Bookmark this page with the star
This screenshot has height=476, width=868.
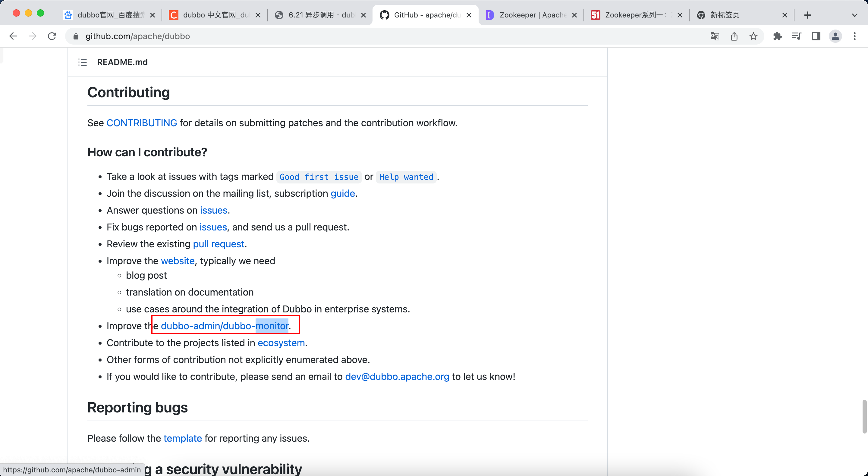[753, 36]
